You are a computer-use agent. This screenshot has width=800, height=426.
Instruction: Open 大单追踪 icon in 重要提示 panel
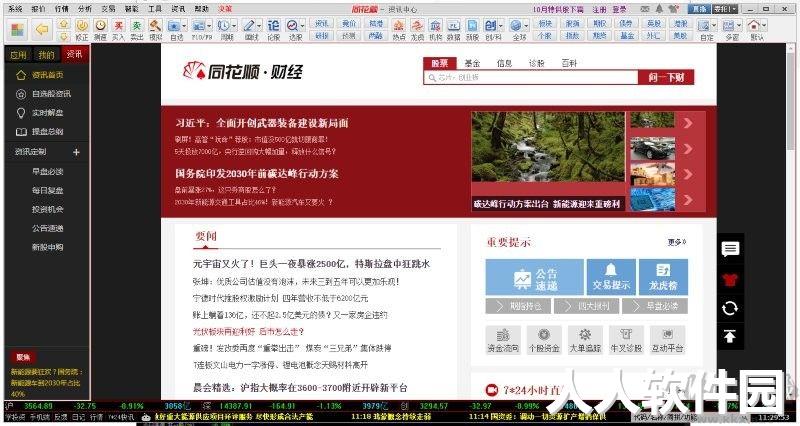pos(585,340)
